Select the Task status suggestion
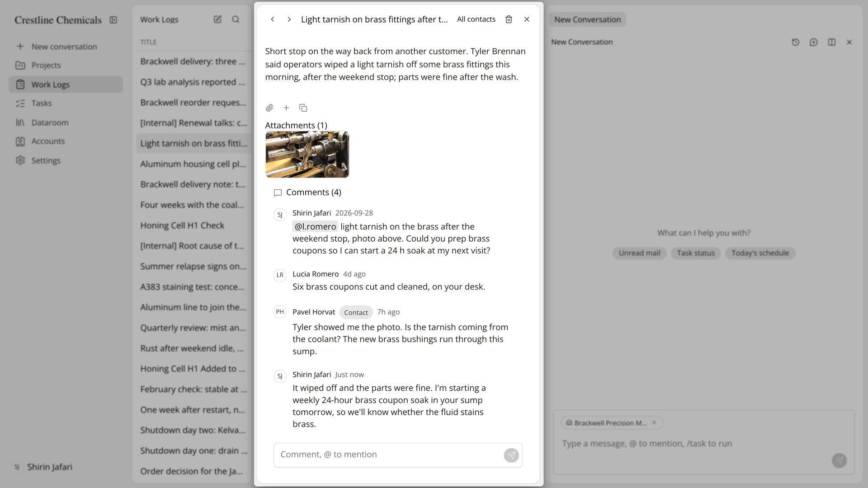868x488 pixels. [696, 253]
